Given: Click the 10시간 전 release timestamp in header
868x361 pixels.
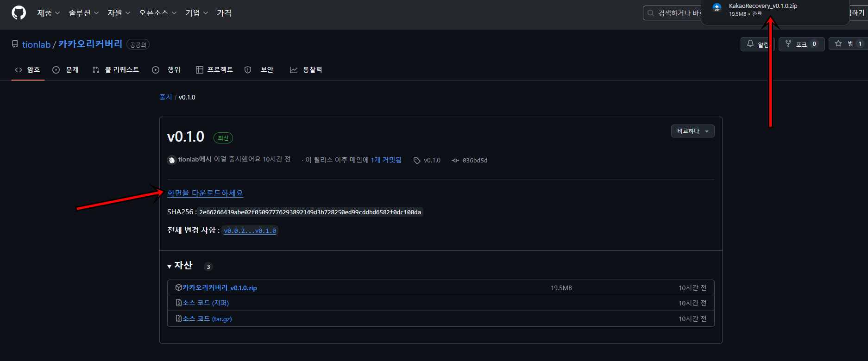Looking at the screenshot, I should tap(277, 159).
